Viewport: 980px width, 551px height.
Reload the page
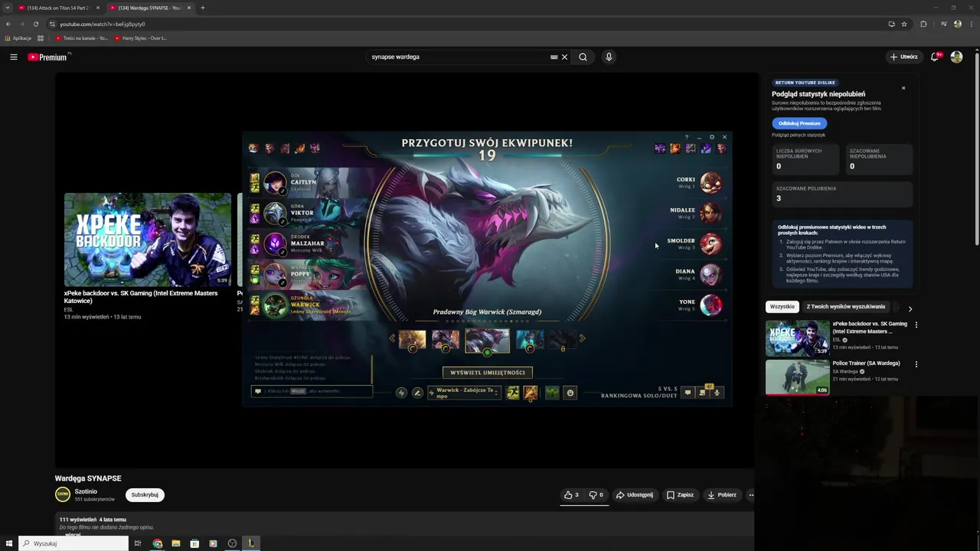coord(35,24)
